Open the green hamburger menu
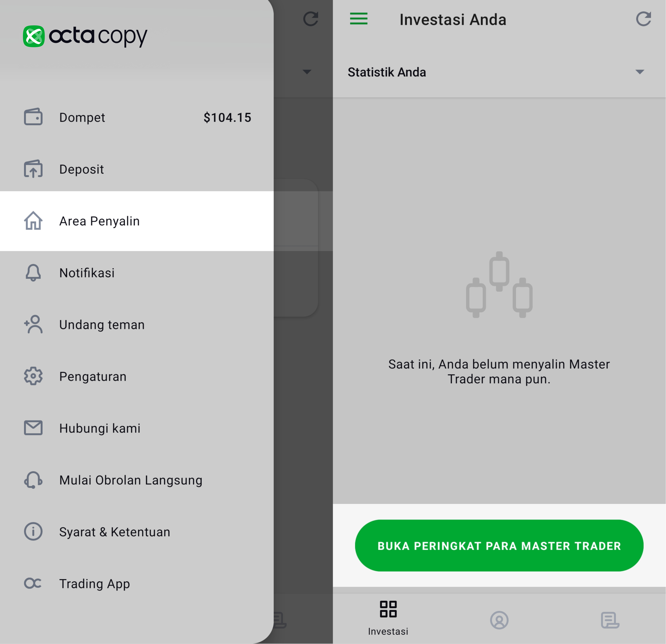 click(x=359, y=19)
